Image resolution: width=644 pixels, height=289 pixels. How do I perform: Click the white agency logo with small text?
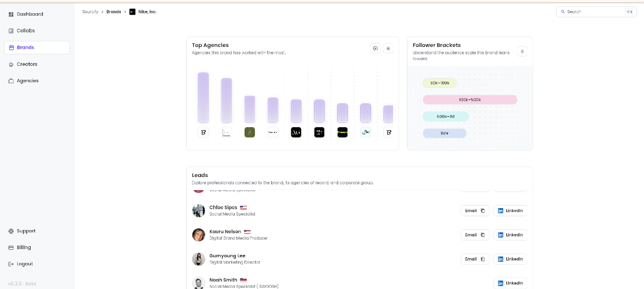pyautogui.click(x=273, y=132)
